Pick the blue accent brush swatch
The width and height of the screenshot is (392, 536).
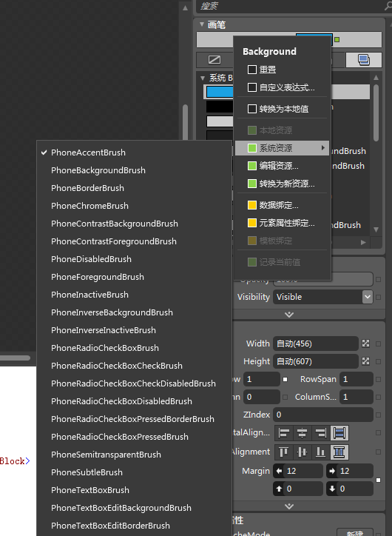220,92
